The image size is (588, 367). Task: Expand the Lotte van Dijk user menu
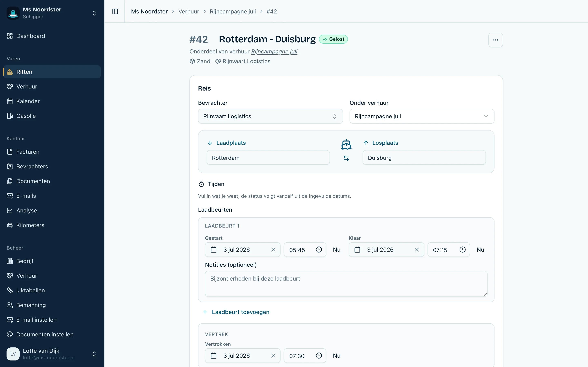click(94, 354)
